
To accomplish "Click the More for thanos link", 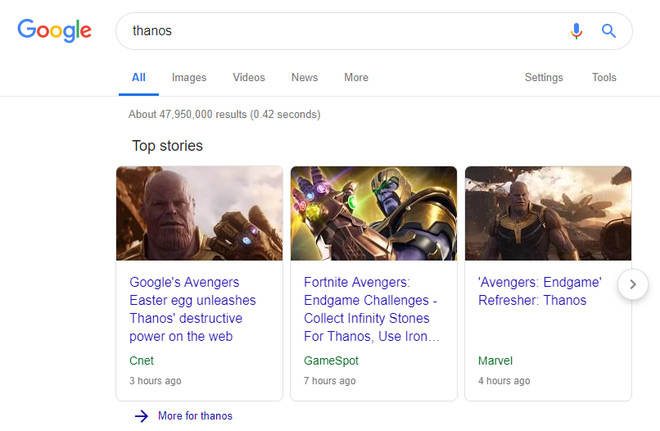I will pos(195,416).
